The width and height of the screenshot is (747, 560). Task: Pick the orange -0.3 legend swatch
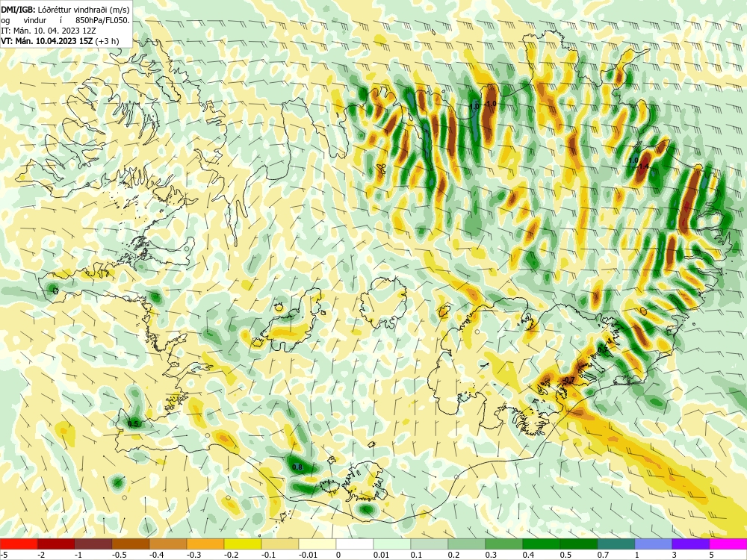[205, 544]
